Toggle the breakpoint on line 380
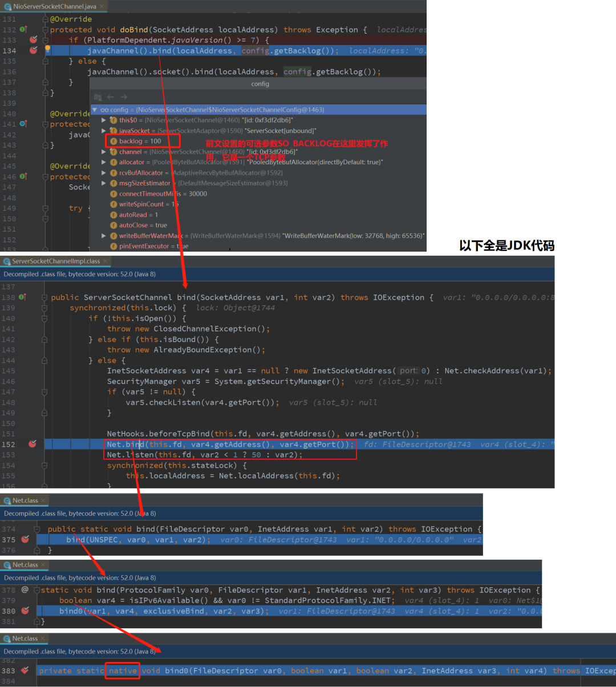 (25, 611)
